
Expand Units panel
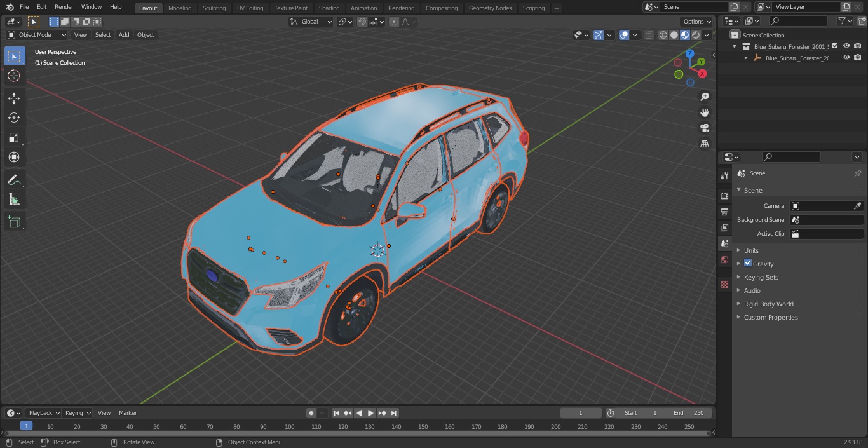[x=751, y=250]
